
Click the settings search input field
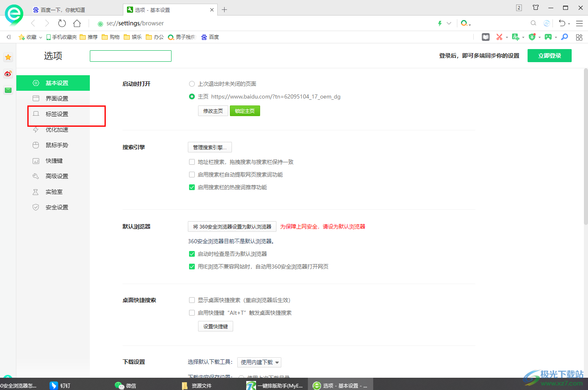click(131, 56)
